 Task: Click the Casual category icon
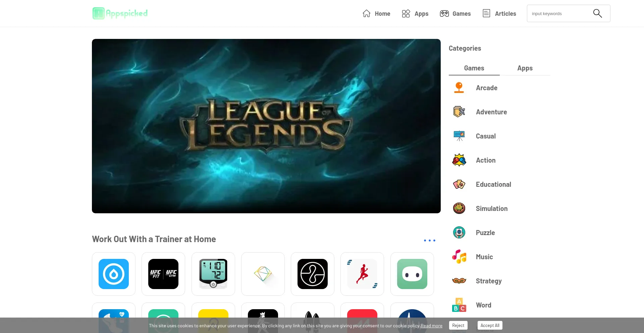pyautogui.click(x=459, y=136)
